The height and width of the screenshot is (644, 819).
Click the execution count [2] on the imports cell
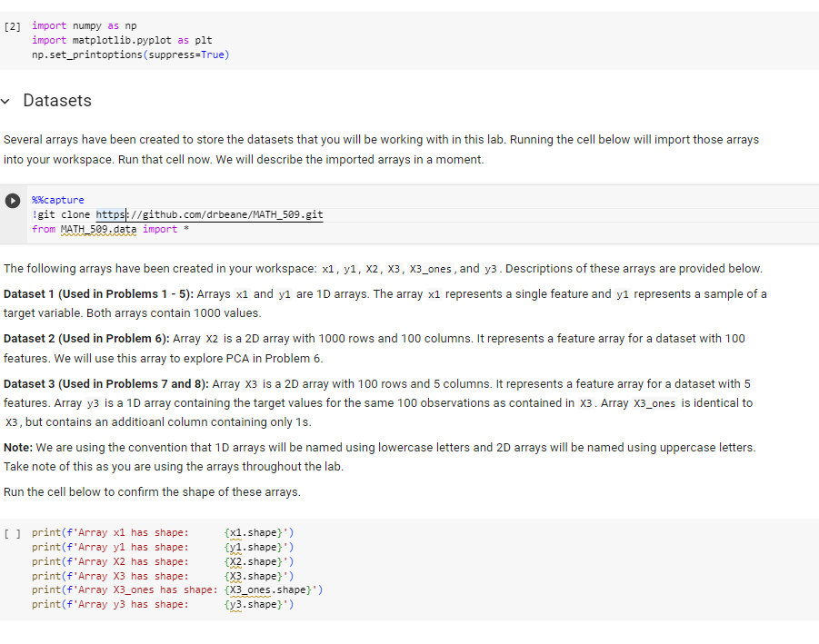tap(12, 25)
